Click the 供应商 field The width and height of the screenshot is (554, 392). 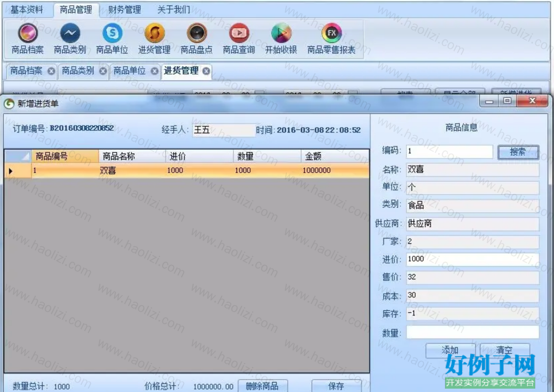[x=473, y=223]
